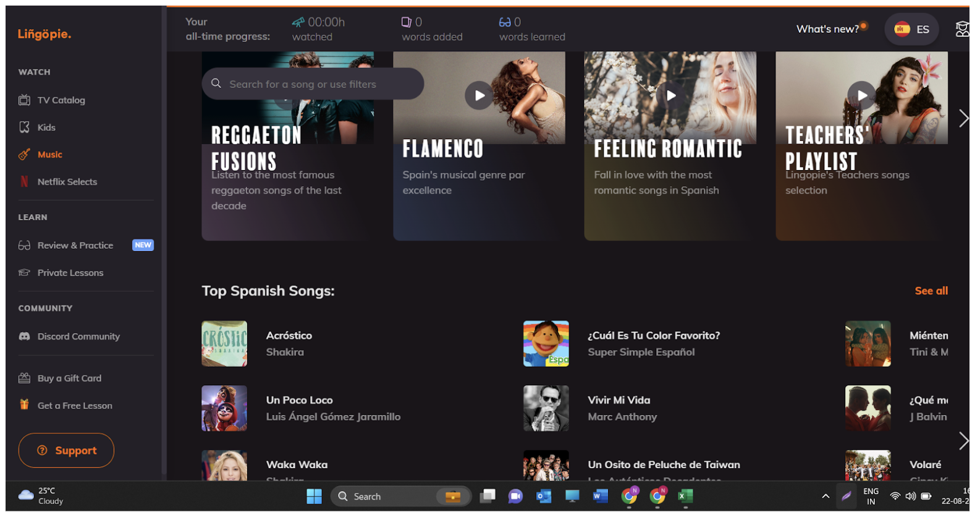
Task: Click the song search field
Action: tap(313, 83)
